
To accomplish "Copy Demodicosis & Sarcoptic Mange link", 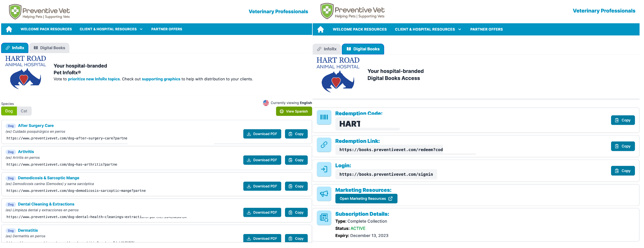I will [x=296, y=186].
